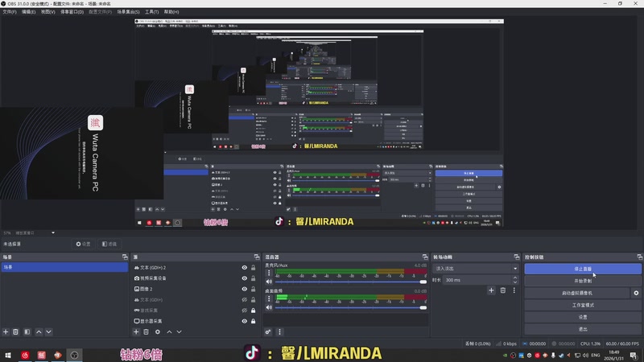Screen dimensions: 644x362
Task: Open the 停靠窗口(D) menu
Action: pyautogui.click(x=72, y=12)
